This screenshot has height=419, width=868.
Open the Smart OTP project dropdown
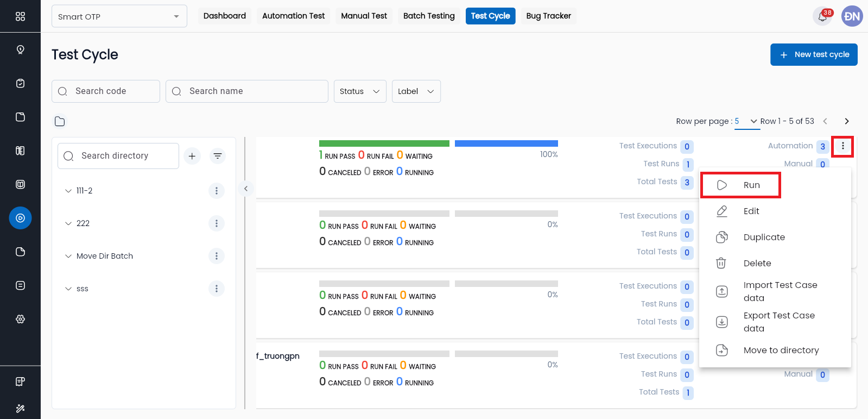coord(119,16)
